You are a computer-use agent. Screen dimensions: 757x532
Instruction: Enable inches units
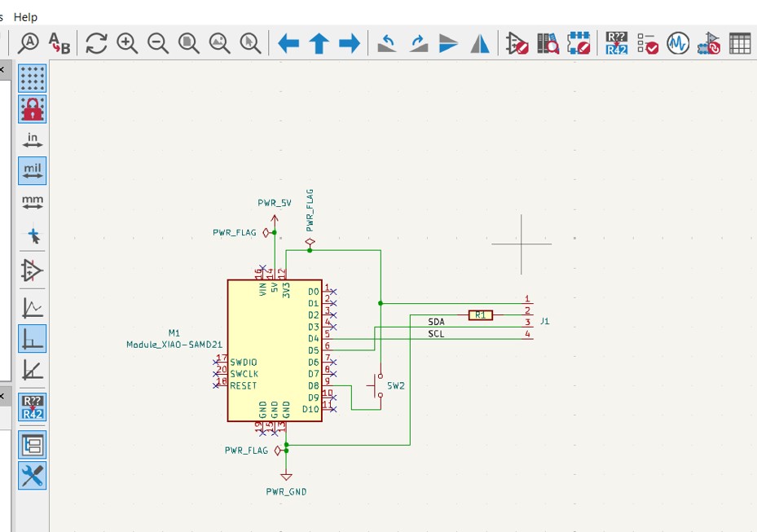pos(33,138)
